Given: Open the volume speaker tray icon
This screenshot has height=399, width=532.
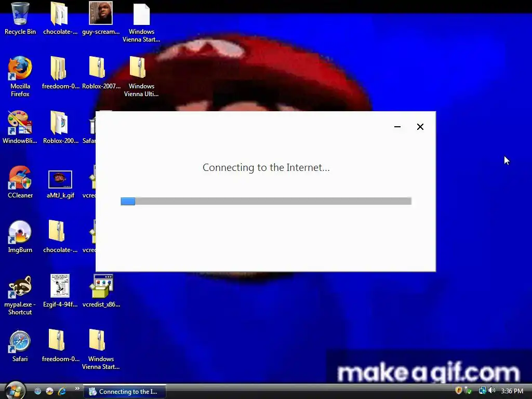Looking at the screenshot, I should (x=491, y=391).
